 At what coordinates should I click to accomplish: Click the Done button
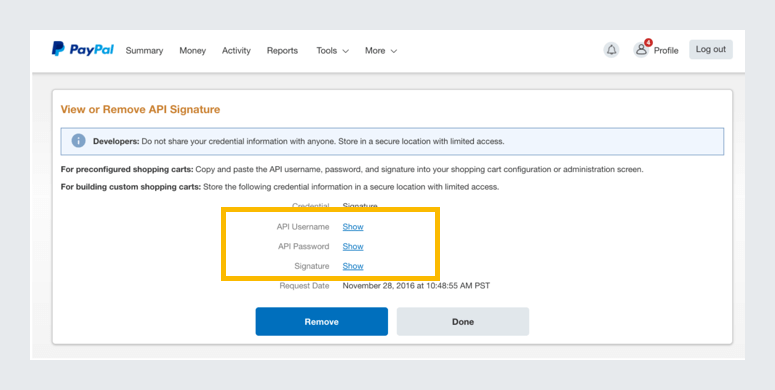point(463,322)
